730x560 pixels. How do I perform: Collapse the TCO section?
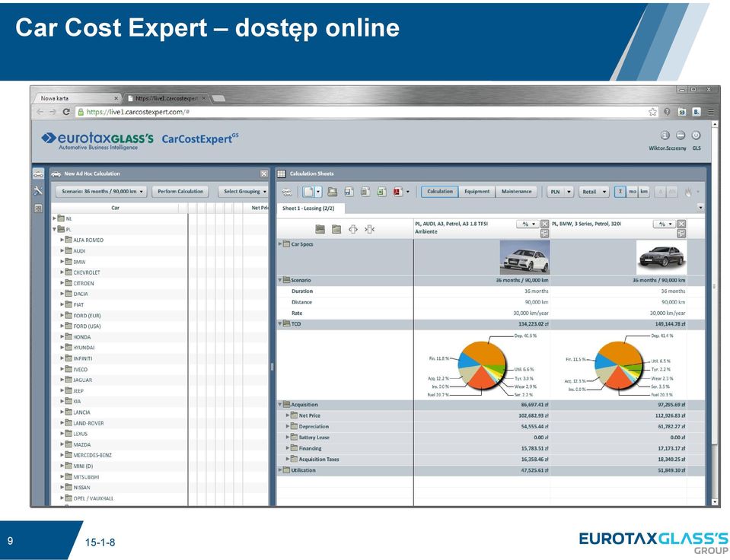280,323
